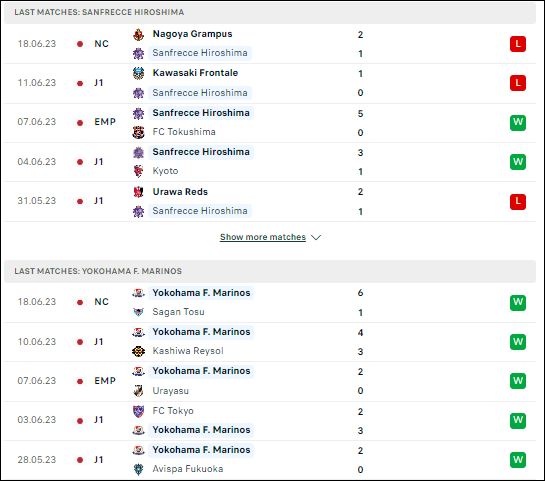
Task: Click chevron beside Show more matches
Action: pos(316,237)
